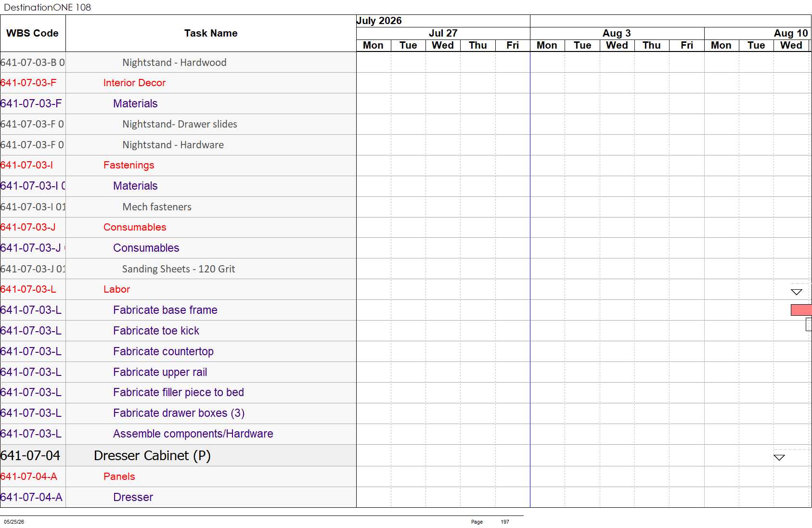Image resolution: width=812 pixels, height=528 pixels.
Task: Select the Interior Decor group row
Action: coord(134,83)
